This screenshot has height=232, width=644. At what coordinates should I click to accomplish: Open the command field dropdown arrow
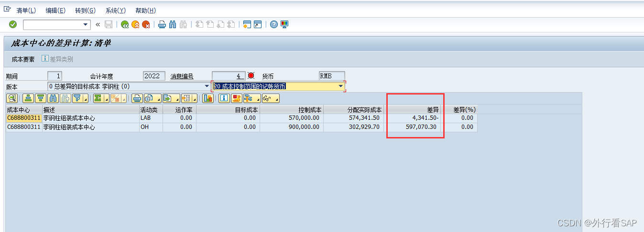tap(86, 24)
